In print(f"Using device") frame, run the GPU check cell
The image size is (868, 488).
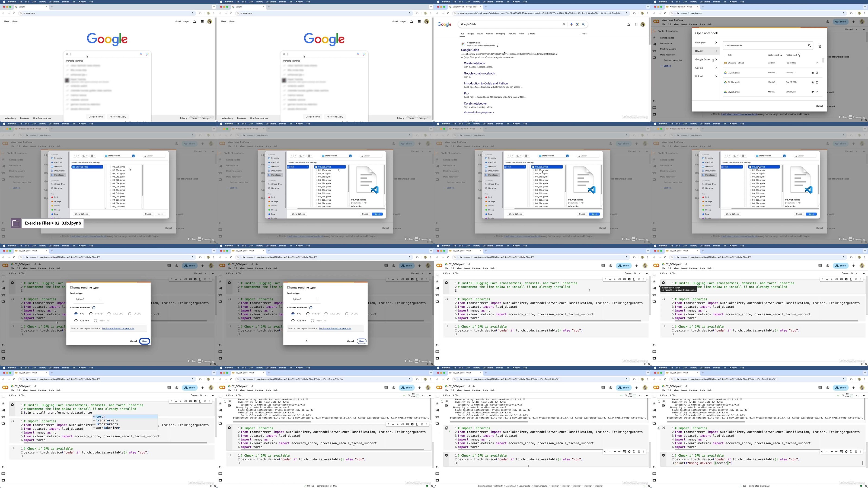click(x=663, y=455)
